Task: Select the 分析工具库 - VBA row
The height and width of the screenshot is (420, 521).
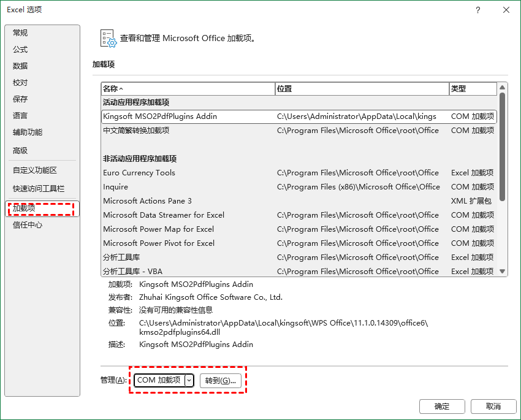Action: click(x=299, y=271)
